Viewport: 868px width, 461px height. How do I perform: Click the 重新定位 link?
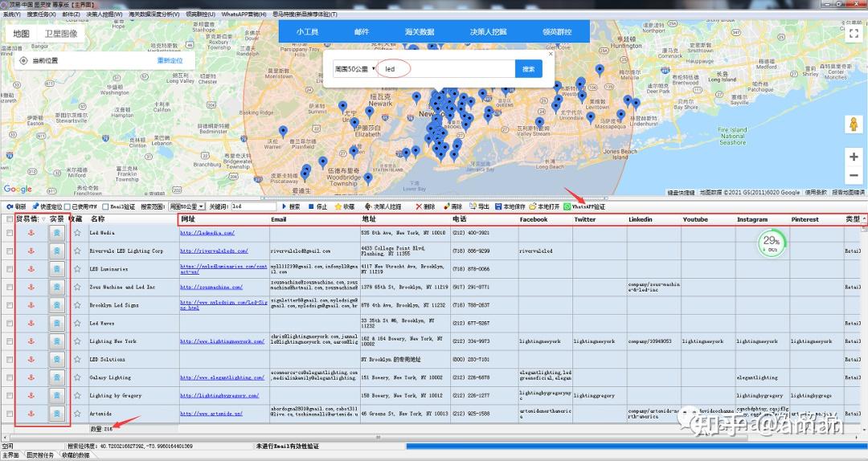[x=170, y=60]
